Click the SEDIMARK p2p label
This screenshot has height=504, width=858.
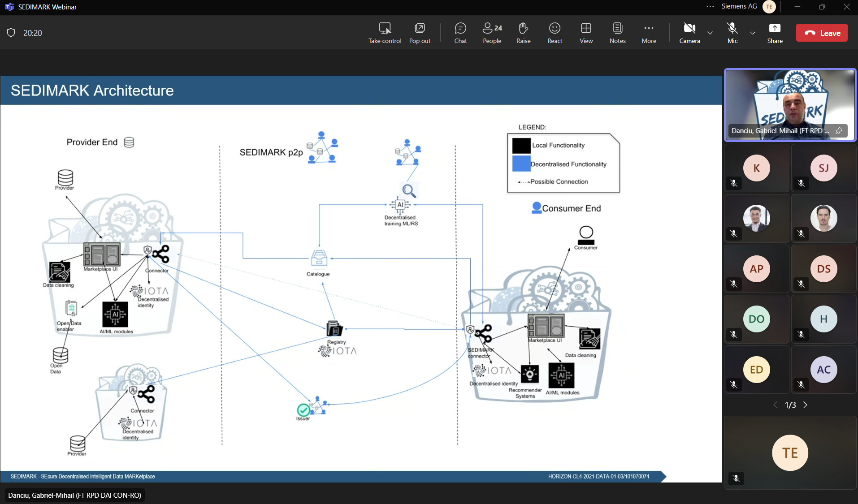(271, 152)
